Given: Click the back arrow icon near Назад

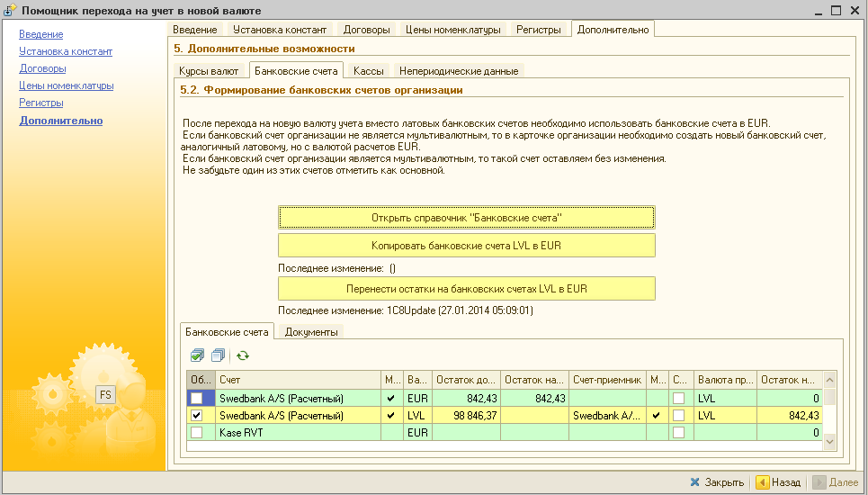Looking at the screenshot, I should [x=762, y=482].
